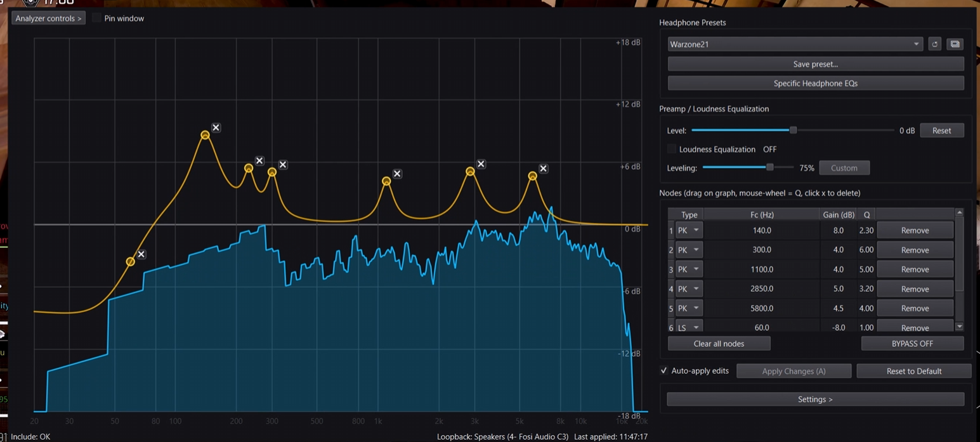Screen dimensions: 980x442
Task: Edit the 8.0 gain cell of node 1
Action: [838, 230]
